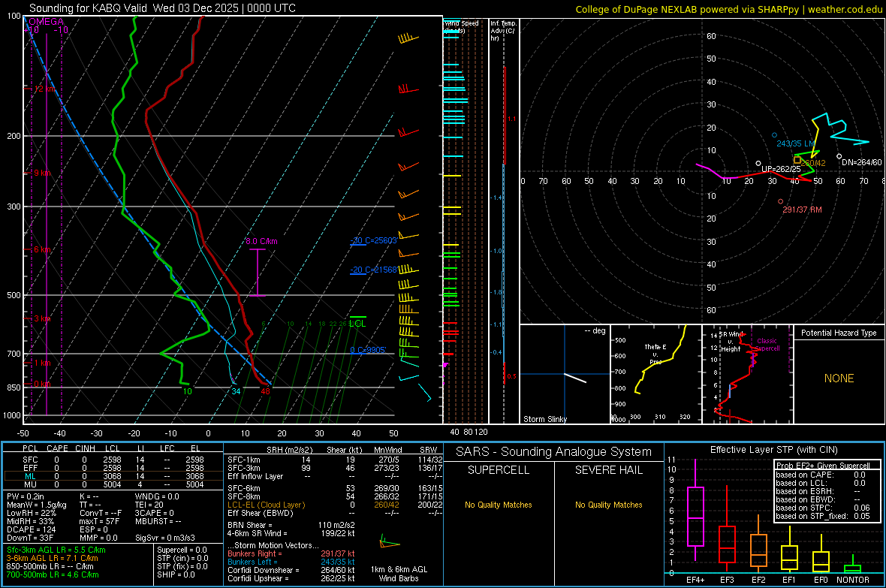Click the surface dewpoint value 10
The width and height of the screenshot is (886, 588).
187,391
